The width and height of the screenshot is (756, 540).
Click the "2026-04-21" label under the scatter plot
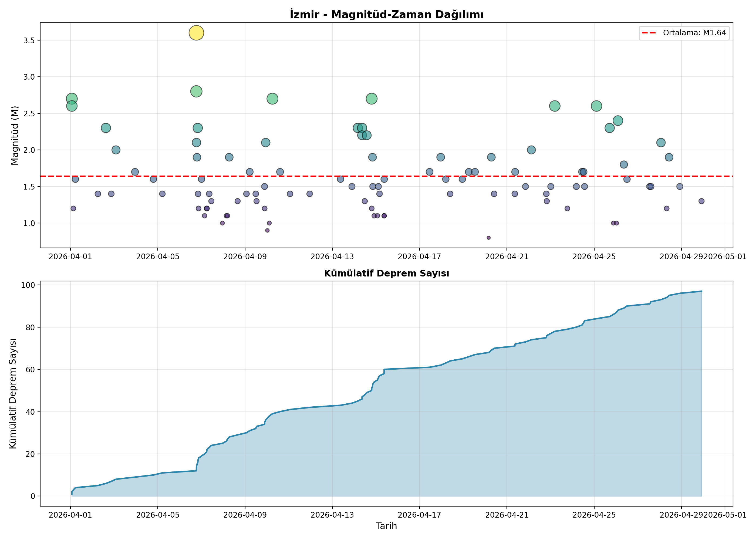(507, 257)
